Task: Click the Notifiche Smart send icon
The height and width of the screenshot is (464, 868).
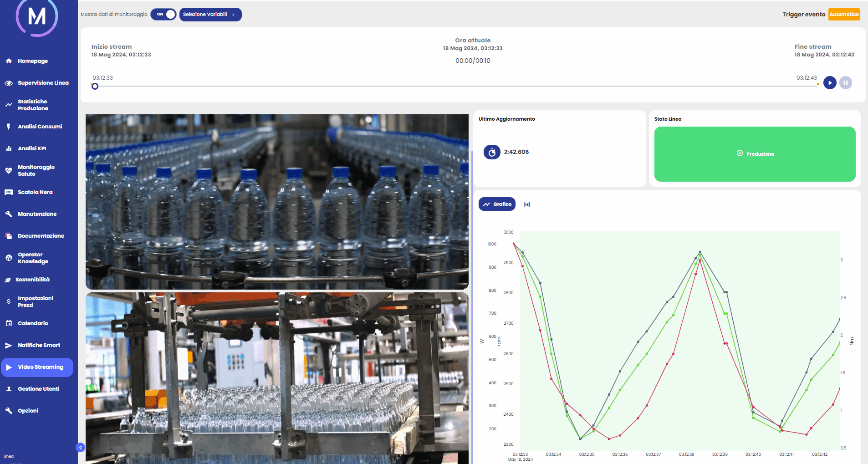Action: pos(9,345)
